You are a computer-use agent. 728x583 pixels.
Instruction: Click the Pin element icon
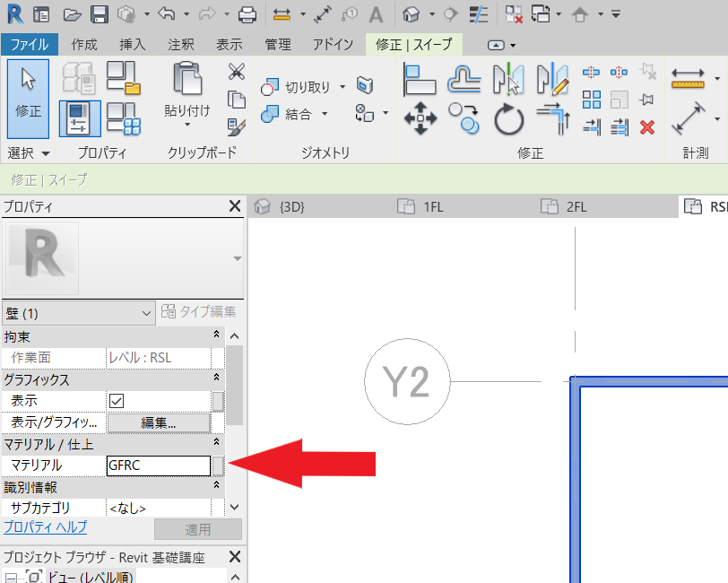[646, 100]
